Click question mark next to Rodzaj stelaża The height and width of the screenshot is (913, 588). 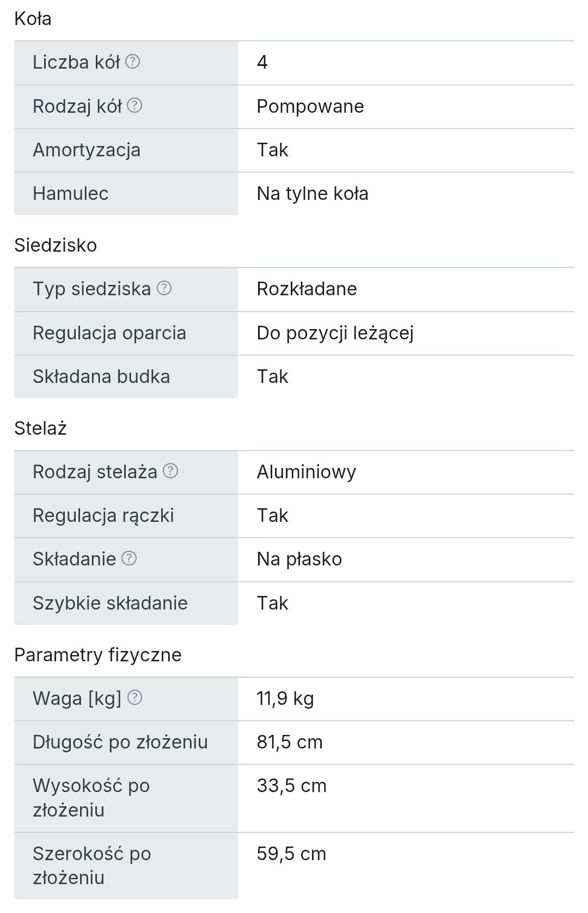170,471
